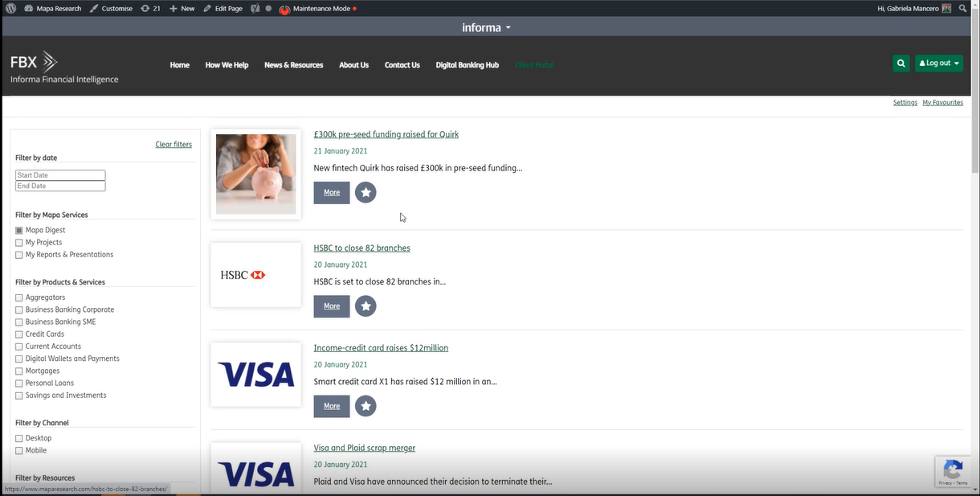Click the Start Date field

click(x=60, y=175)
